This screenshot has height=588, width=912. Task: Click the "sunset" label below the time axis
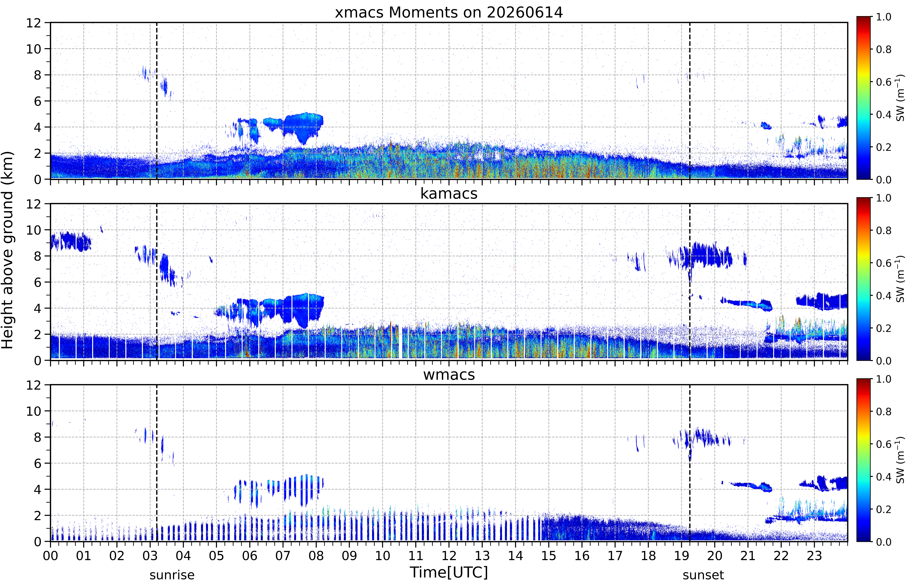pos(703,575)
